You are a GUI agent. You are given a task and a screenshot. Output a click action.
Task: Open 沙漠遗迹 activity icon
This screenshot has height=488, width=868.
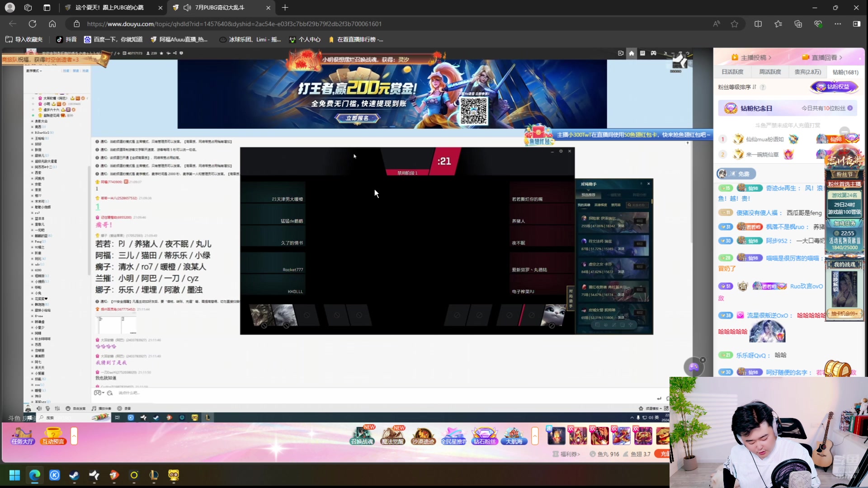click(x=423, y=436)
